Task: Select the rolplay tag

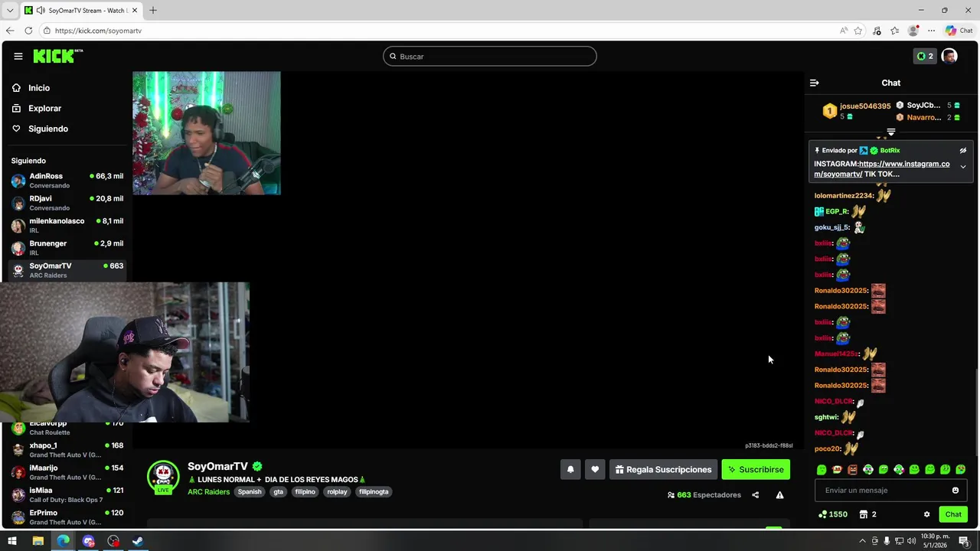Action: click(338, 491)
